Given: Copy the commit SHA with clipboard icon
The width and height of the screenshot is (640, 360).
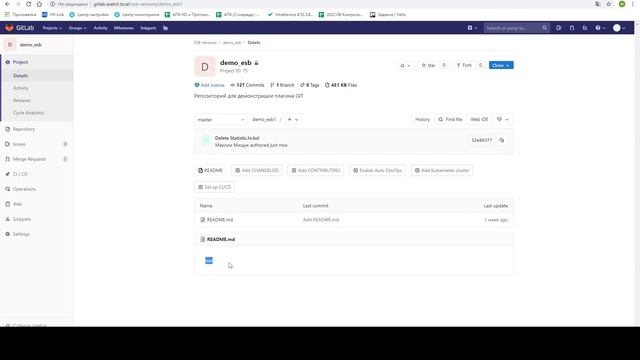Looking at the screenshot, I should tap(502, 140).
